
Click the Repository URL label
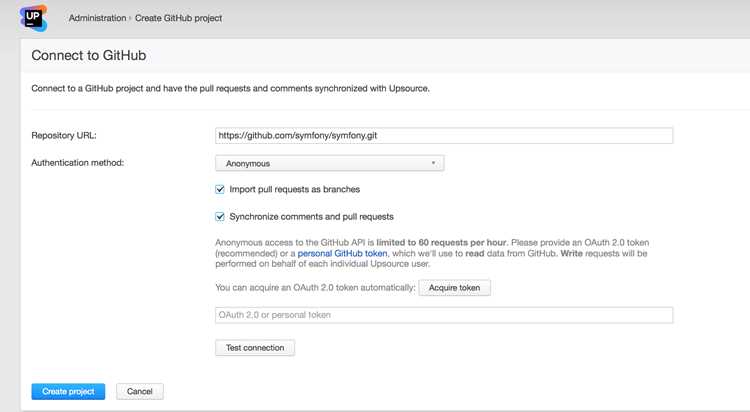point(64,135)
